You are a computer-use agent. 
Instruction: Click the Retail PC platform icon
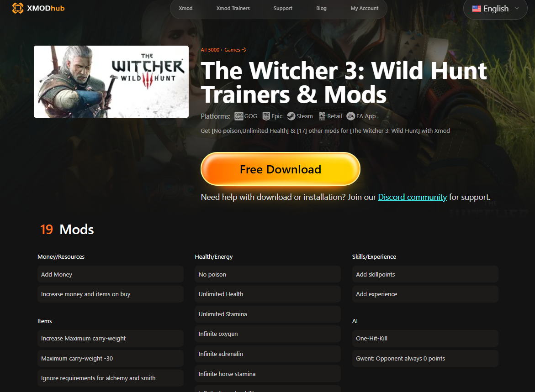[322, 116]
